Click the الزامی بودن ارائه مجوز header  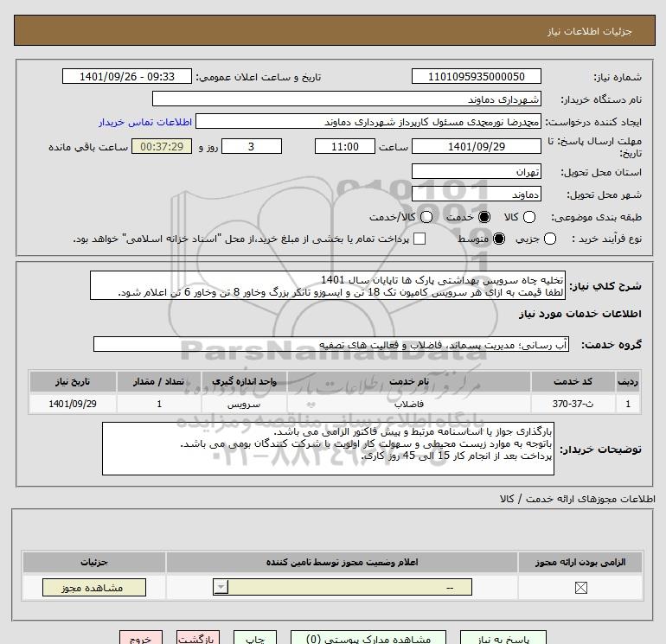click(x=580, y=562)
